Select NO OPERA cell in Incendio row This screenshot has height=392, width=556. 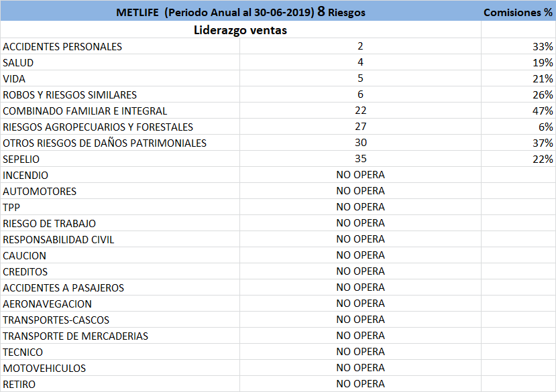(360, 175)
